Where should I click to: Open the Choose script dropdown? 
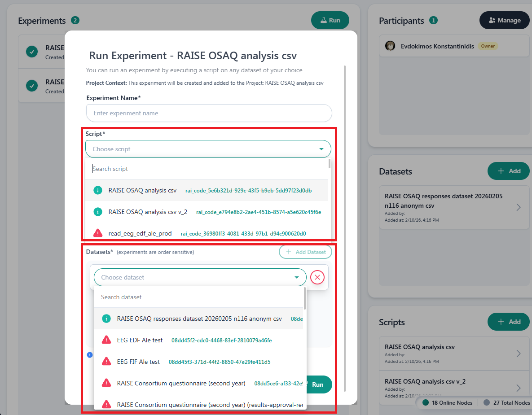point(208,149)
